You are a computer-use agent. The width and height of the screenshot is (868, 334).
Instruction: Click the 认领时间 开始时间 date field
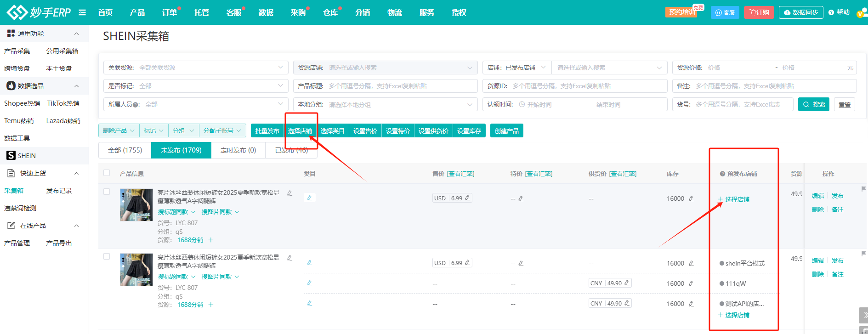point(551,105)
